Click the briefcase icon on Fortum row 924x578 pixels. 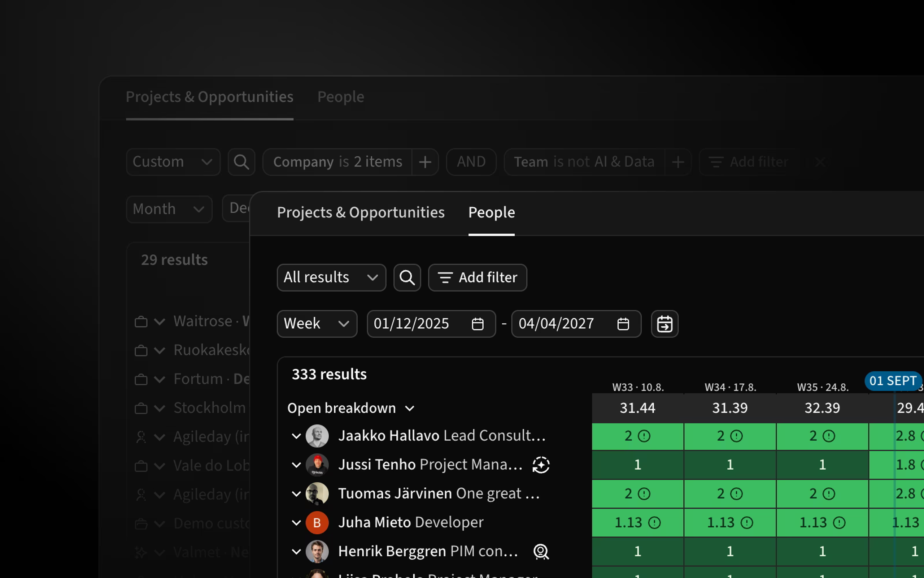point(141,379)
